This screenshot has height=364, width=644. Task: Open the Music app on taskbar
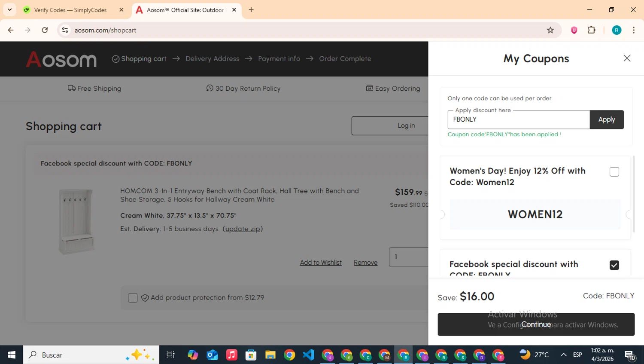coord(231,355)
